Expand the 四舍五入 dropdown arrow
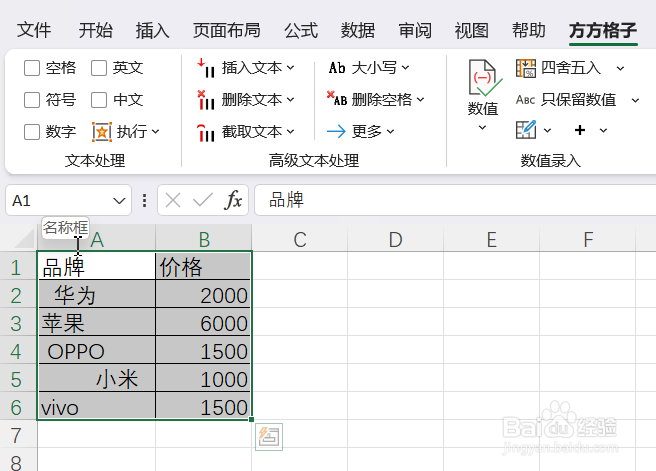 [x=620, y=69]
